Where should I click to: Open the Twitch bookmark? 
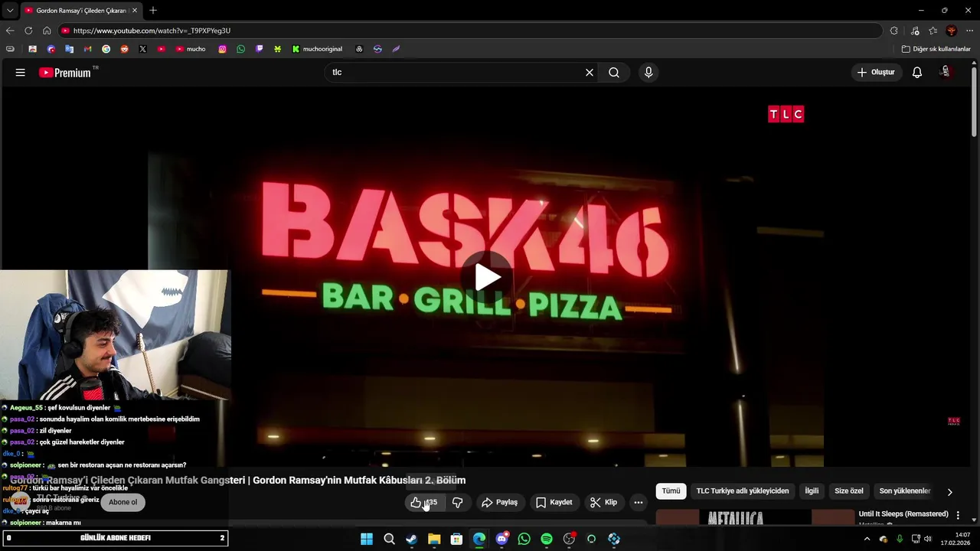pyautogui.click(x=259, y=49)
